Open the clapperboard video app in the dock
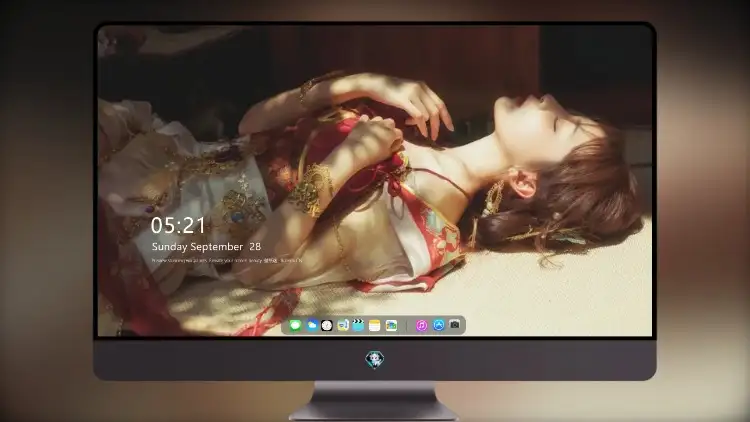This screenshot has width=750, height=422. point(358,325)
